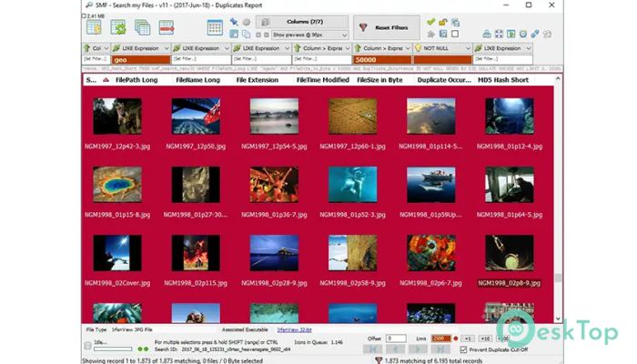Open LIKE Expression dropdown above FileName Long
The width and height of the screenshot is (637, 364).
[x=227, y=48]
